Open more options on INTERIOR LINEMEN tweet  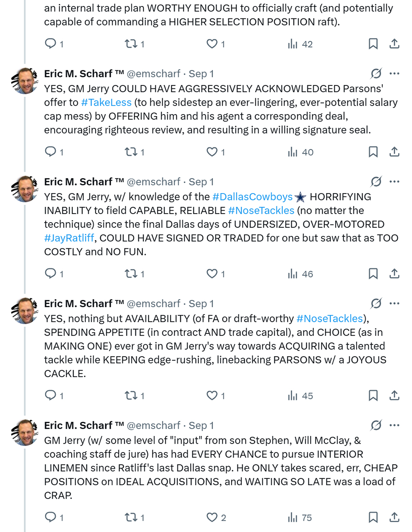point(394,426)
